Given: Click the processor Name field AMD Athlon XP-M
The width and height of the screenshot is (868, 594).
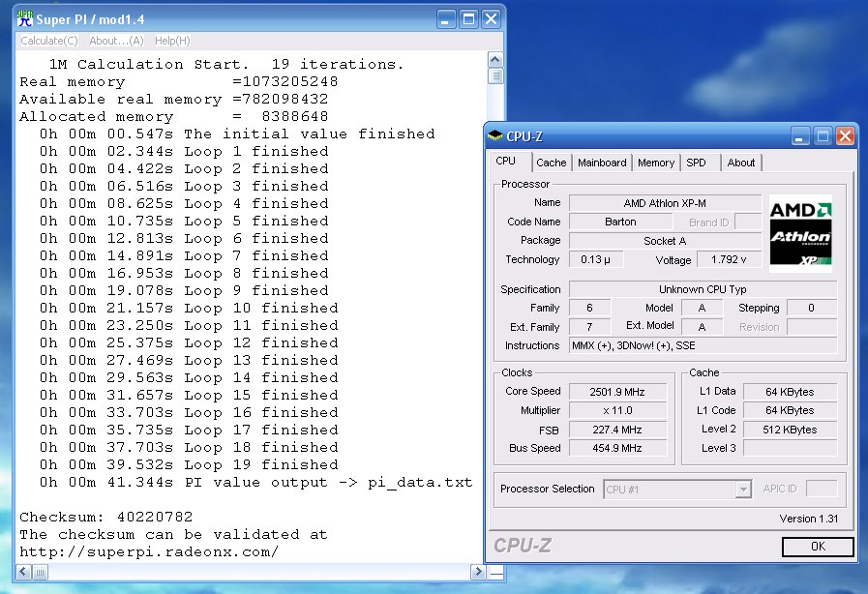Looking at the screenshot, I should (x=665, y=203).
